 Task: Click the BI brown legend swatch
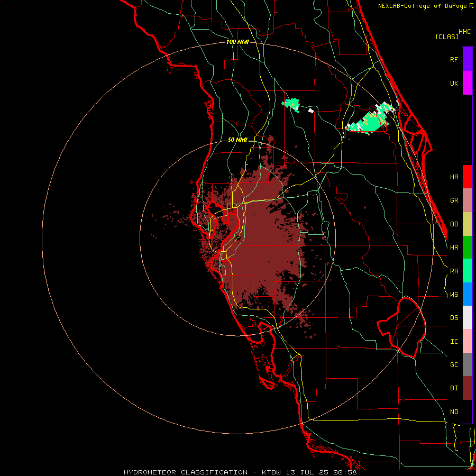[x=467, y=388]
